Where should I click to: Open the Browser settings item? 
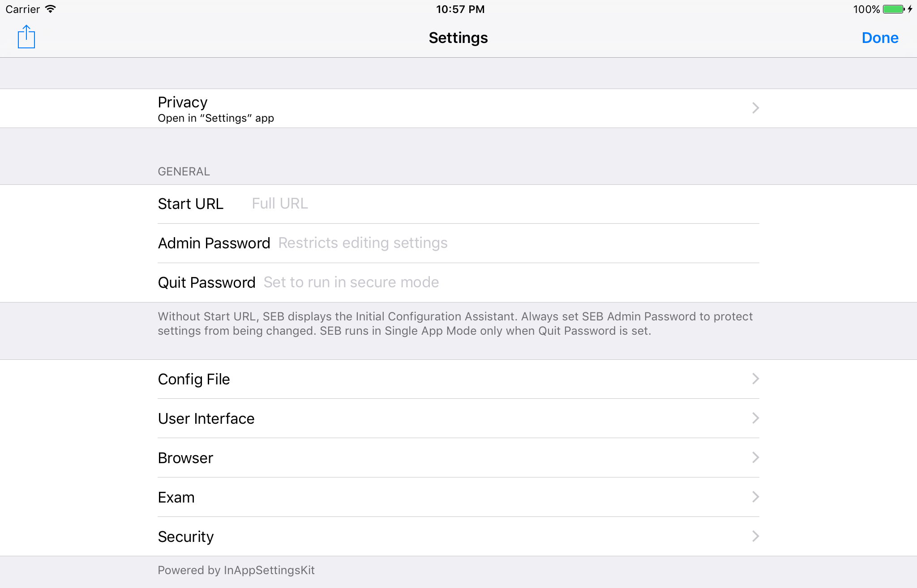[458, 458]
